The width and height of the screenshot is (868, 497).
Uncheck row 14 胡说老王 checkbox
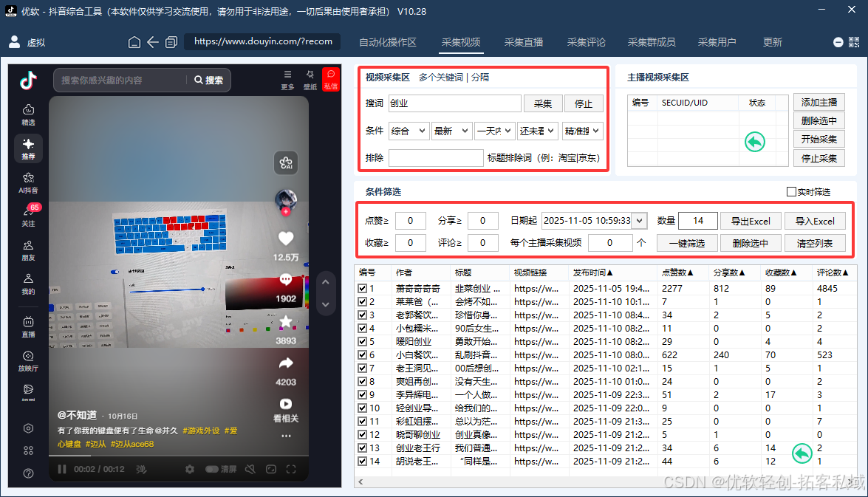[363, 461]
